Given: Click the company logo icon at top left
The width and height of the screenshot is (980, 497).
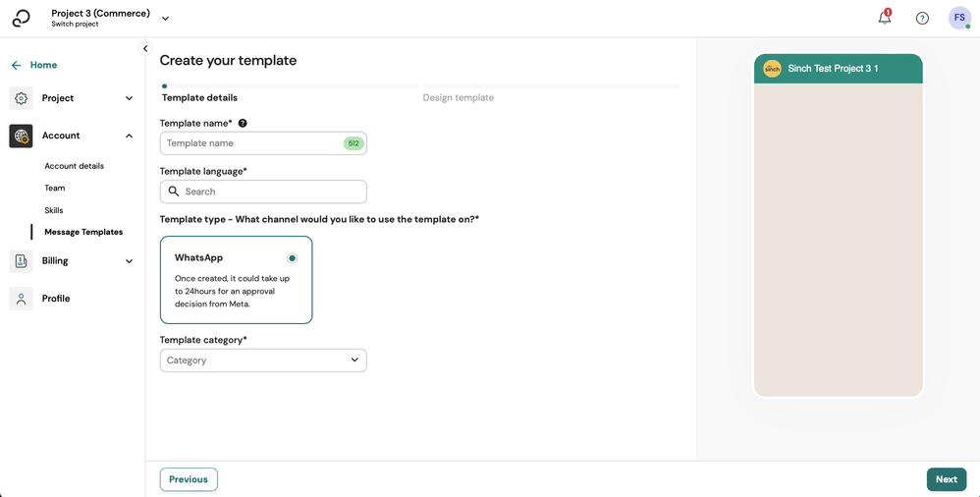Looking at the screenshot, I should tap(22, 18).
